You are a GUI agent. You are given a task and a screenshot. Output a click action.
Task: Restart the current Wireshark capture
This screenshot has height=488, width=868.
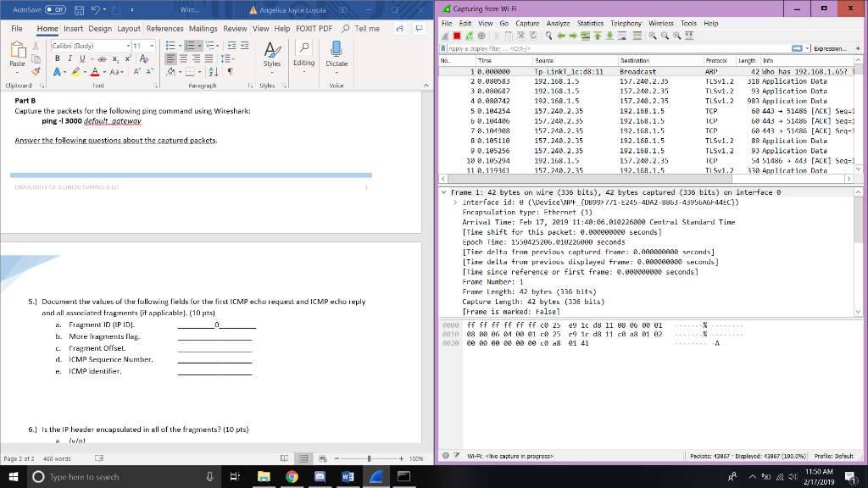click(x=469, y=36)
